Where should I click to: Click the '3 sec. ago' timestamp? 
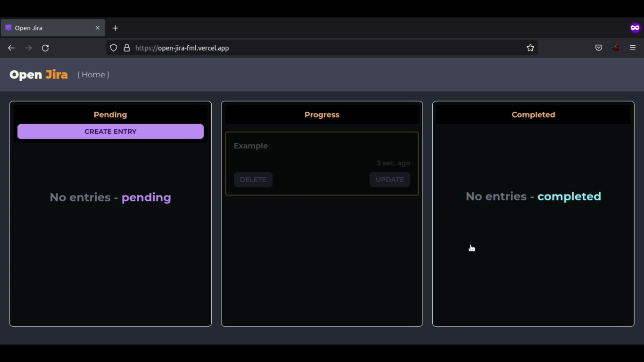[x=393, y=163]
